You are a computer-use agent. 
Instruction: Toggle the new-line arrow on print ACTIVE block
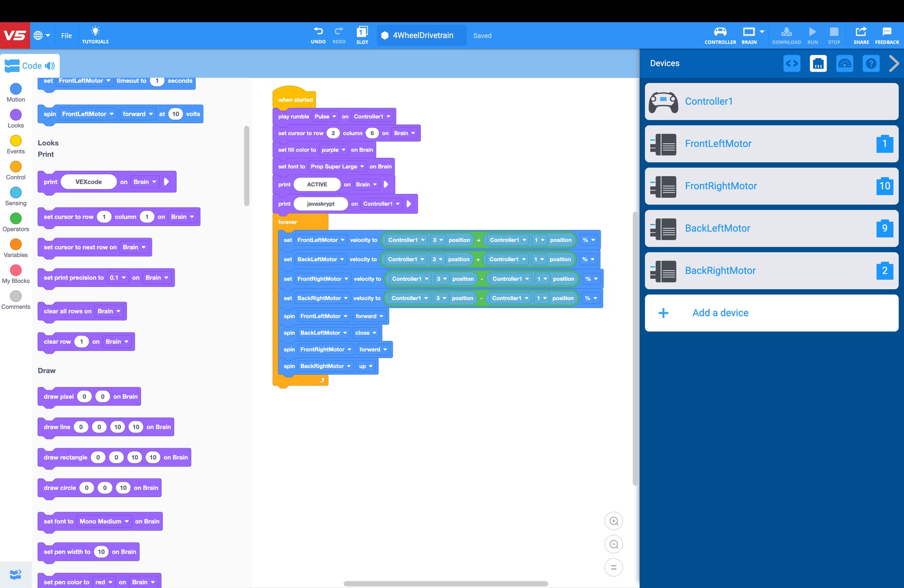(386, 185)
